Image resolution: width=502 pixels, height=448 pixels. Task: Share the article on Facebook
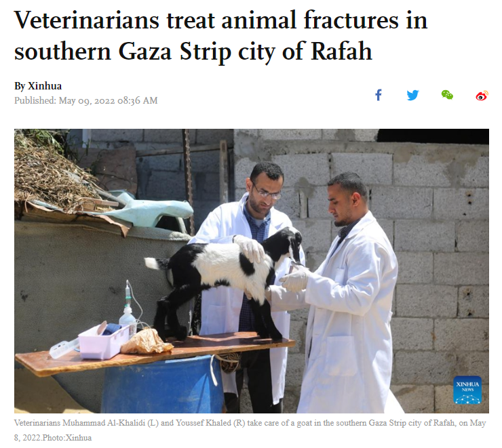[379, 95]
